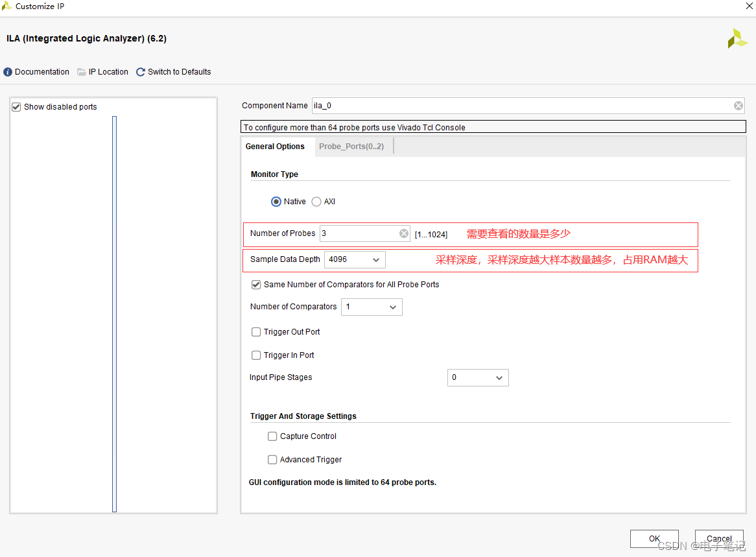Viewport: 756px width, 557px height.
Task: Select the AXI monitor type
Action: point(316,202)
